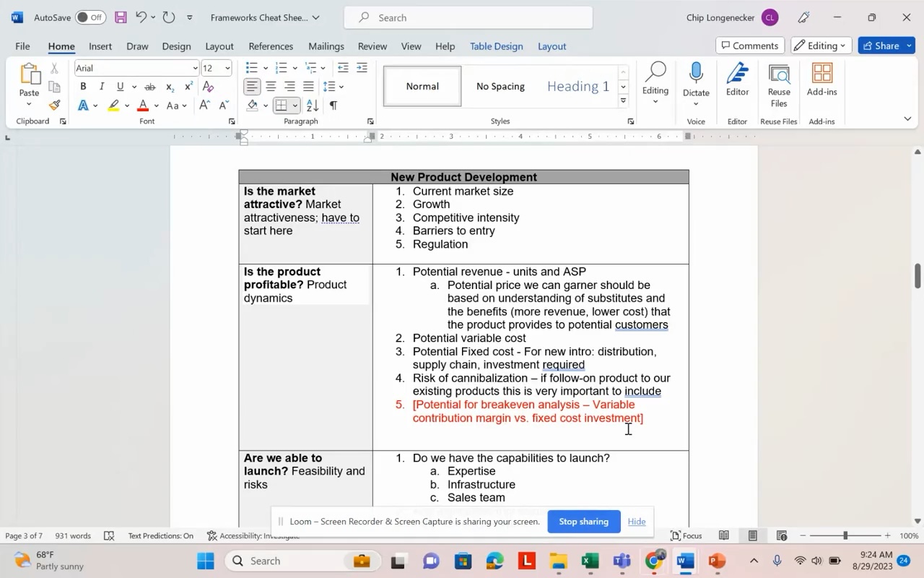Viewport: 924px width, 578px height.
Task: Toggle underline formatting
Action: pos(120,87)
